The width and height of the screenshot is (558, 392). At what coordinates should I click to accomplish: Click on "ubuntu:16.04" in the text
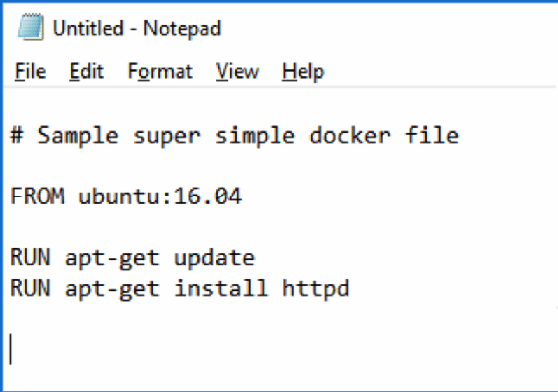(x=160, y=196)
